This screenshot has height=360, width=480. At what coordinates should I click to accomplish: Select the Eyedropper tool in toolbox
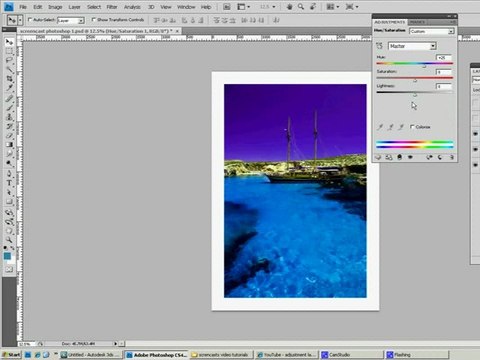tap(9, 88)
